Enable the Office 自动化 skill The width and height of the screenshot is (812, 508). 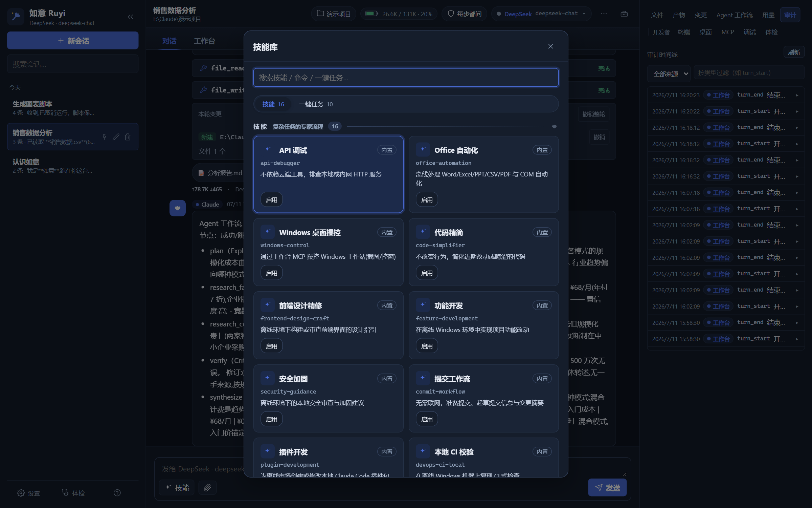tap(427, 199)
